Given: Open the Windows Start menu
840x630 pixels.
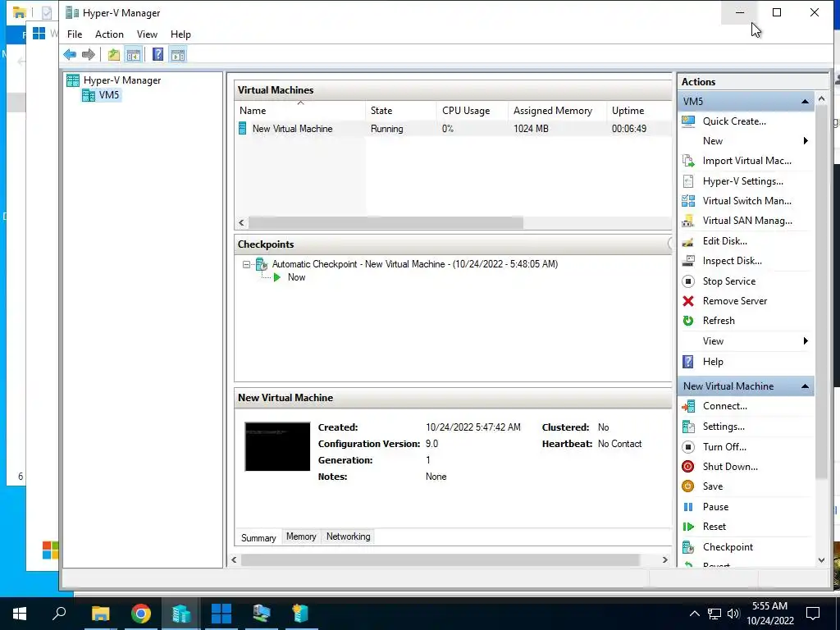Looking at the screenshot, I should 20,614.
